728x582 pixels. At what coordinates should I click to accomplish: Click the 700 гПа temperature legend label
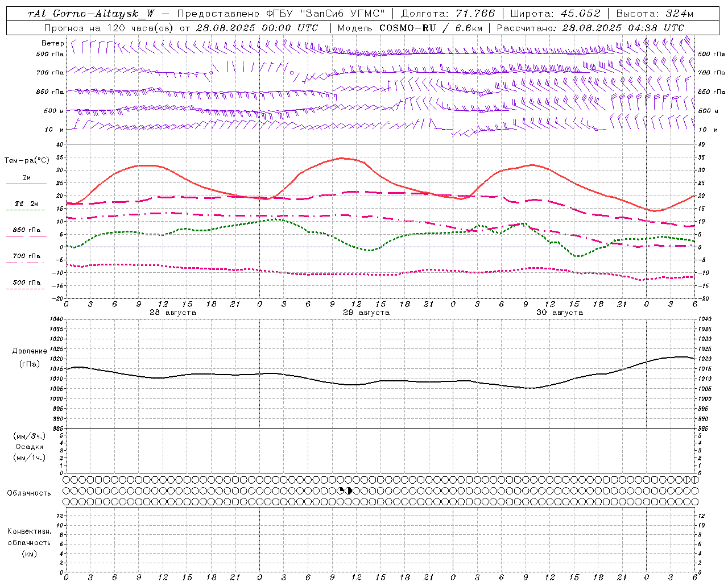(x=27, y=256)
